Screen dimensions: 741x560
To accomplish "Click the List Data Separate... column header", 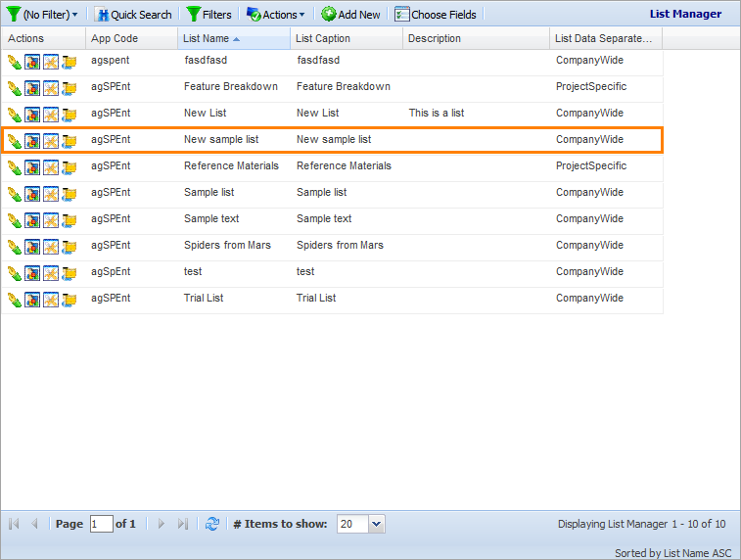I will click(606, 38).
